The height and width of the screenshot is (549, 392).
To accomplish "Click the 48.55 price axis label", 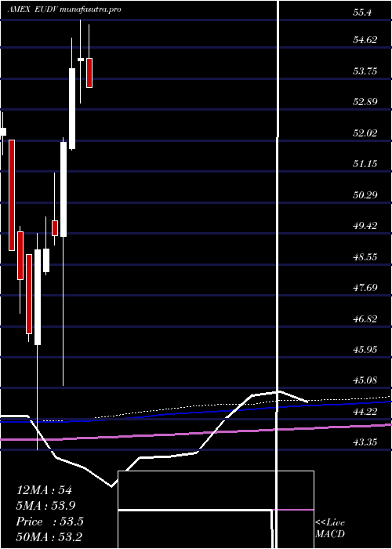I will point(365,256).
